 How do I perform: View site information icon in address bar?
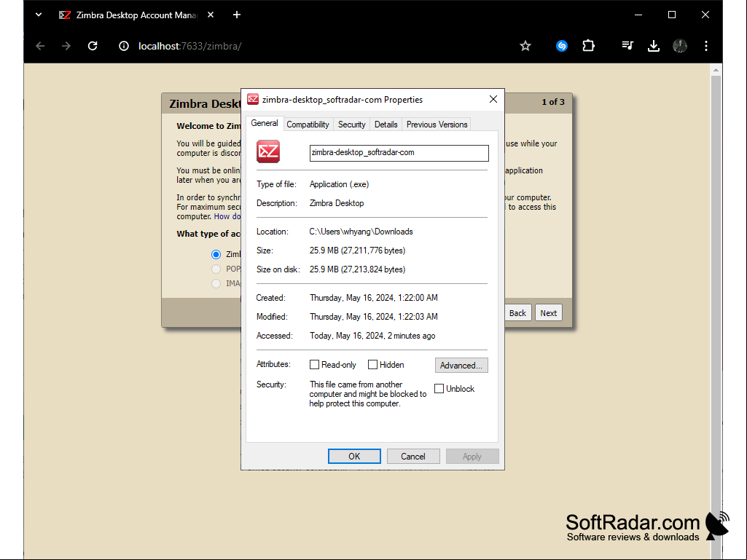[x=124, y=46]
